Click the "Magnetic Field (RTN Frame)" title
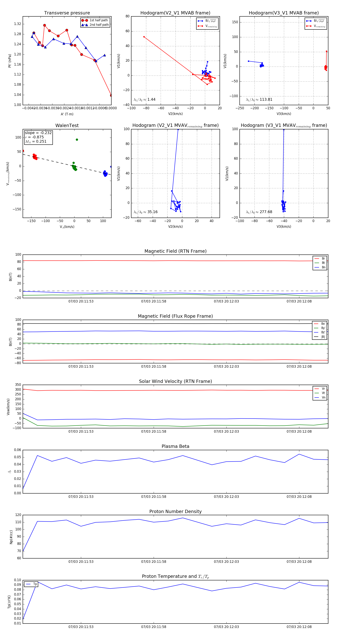The height and width of the screenshot is (644, 351). pos(175,251)
